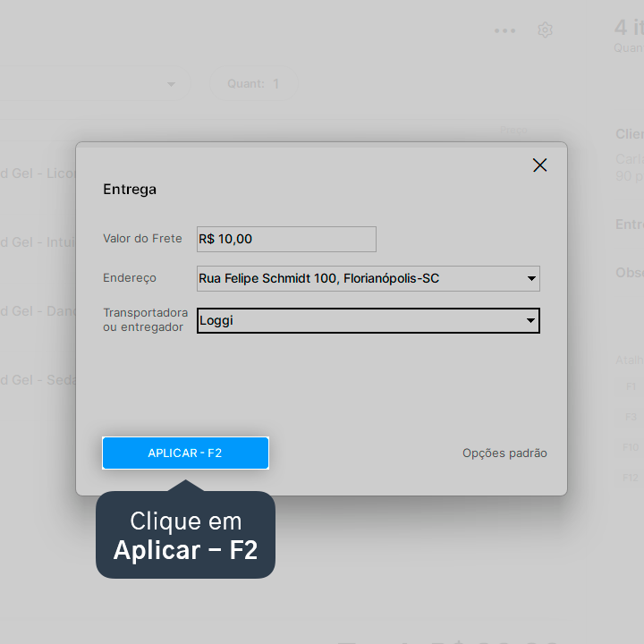644x644 pixels.
Task: Open the Obse observations section
Action: 629,272
